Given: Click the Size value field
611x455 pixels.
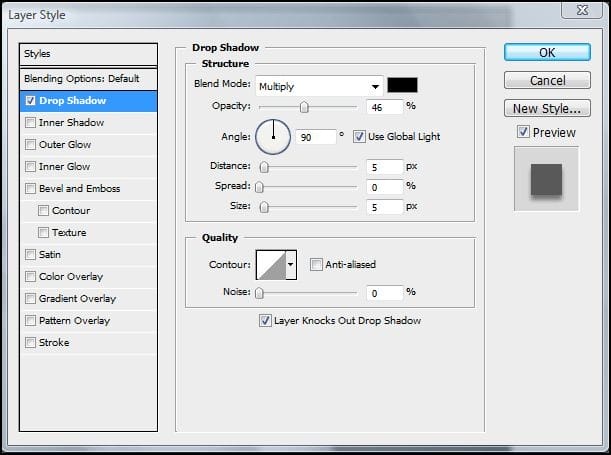Looking at the screenshot, I should pos(384,207).
